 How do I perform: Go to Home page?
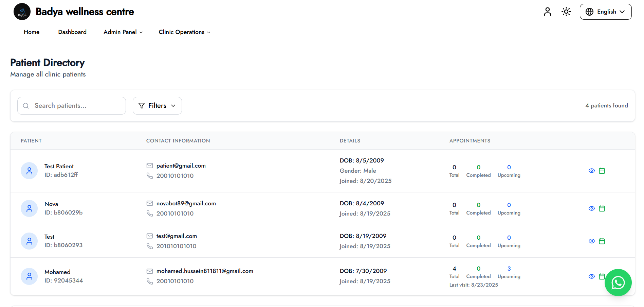[32, 32]
